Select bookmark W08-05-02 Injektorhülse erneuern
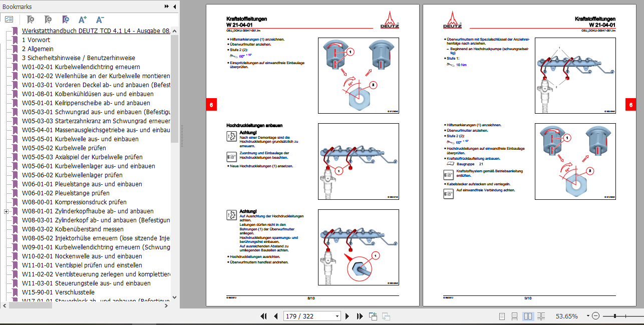The height and width of the screenshot is (325, 644). point(96,238)
